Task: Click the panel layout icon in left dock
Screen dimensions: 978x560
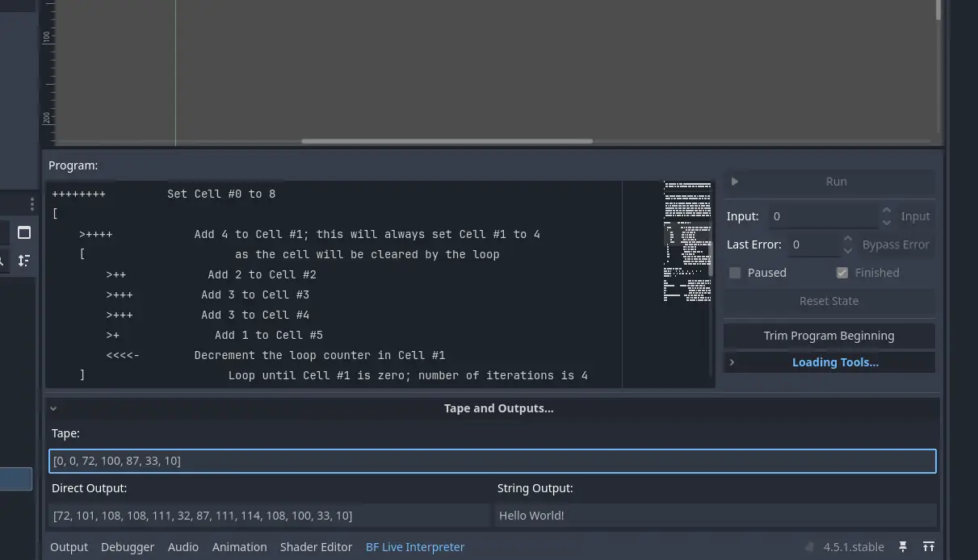Action: coord(24,232)
